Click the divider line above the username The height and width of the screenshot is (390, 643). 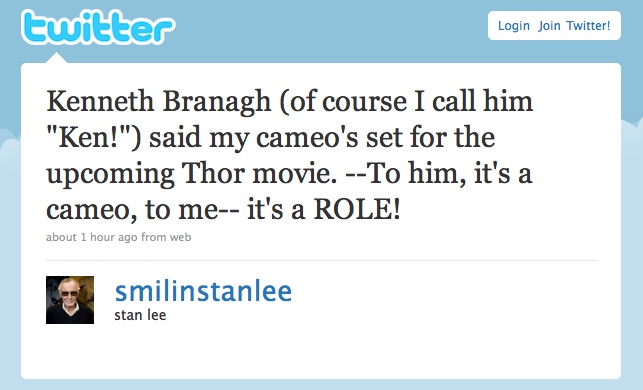click(x=321, y=260)
